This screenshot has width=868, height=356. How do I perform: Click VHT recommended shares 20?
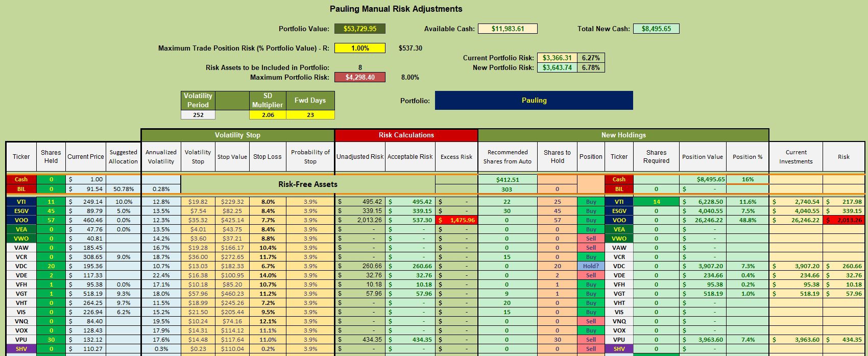tap(508, 303)
